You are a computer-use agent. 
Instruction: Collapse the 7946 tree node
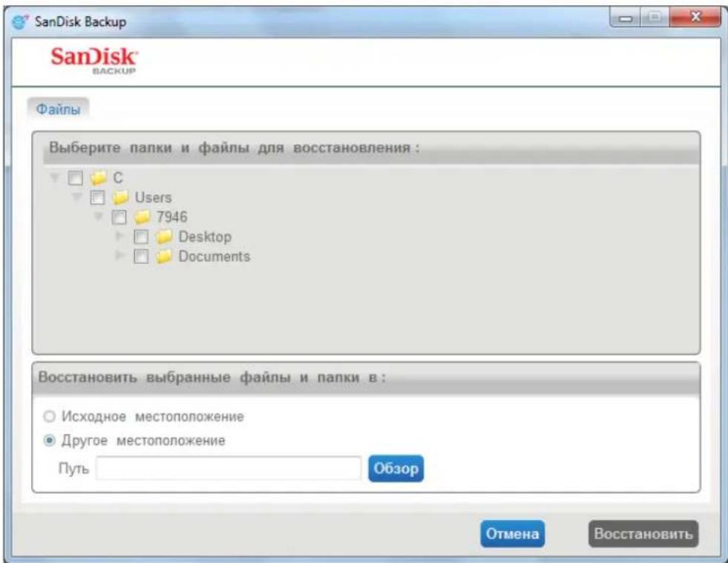99,217
